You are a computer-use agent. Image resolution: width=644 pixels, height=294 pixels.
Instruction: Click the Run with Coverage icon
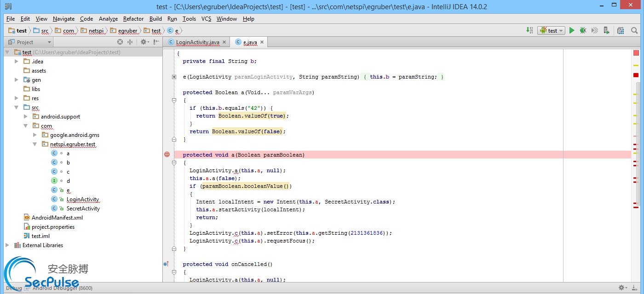(x=594, y=30)
